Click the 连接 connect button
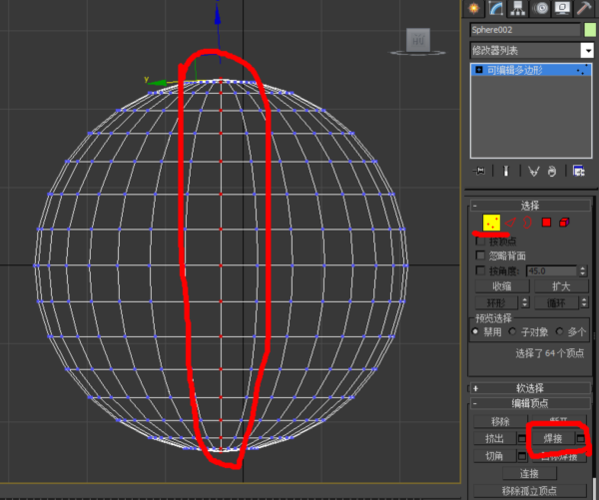Screen dimensions: 599x500 click(529, 474)
